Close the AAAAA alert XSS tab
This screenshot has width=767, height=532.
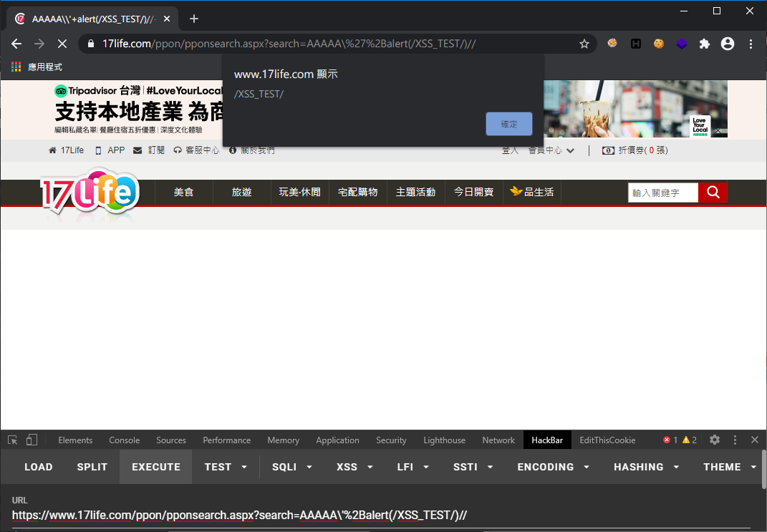tap(167, 19)
